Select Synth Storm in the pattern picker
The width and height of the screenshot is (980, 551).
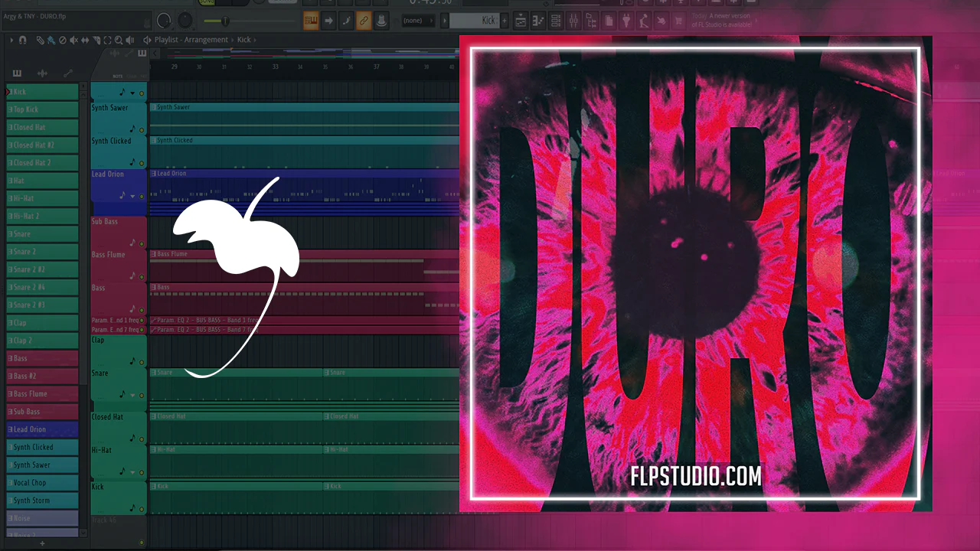pyautogui.click(x=42, y=500)
